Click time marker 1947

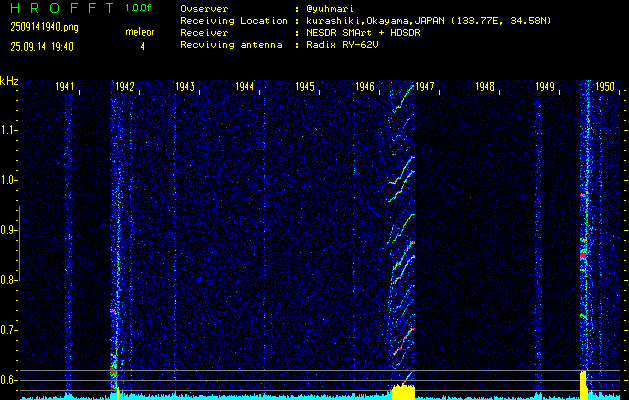425,86
